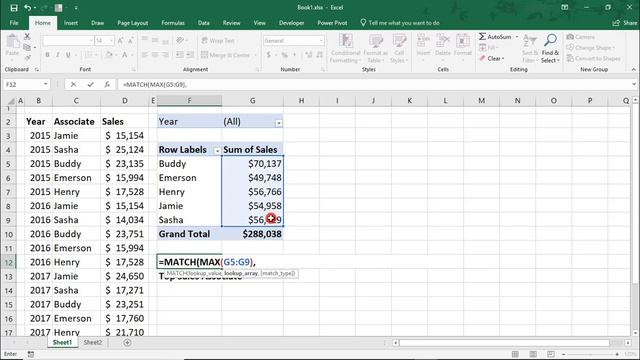Click the AutoSum sigma icon
The image size is (640, 360).
pyautogui.click(x=482, y=37)
